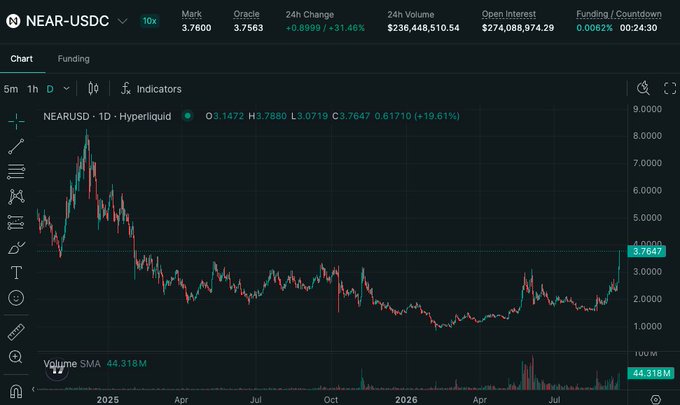
Task: Open the Indicators dialog
Action: click(x=151, y=89)
